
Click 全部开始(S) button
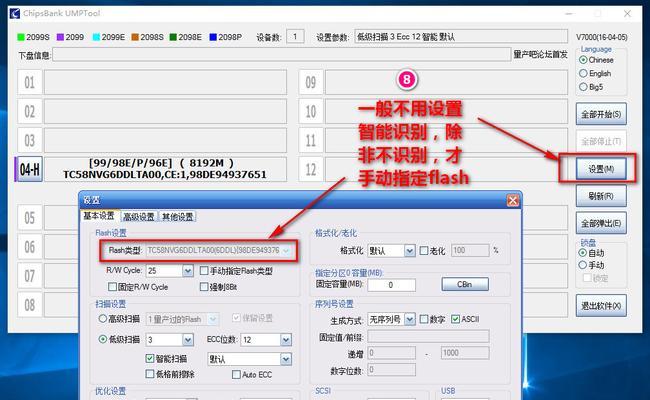pyautogui.click(x=601, y=114)
